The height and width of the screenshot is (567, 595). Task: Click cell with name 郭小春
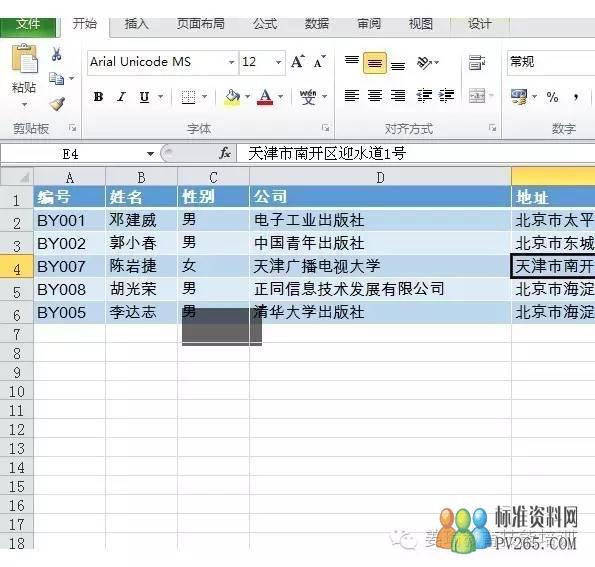click(x=141, y=243)
